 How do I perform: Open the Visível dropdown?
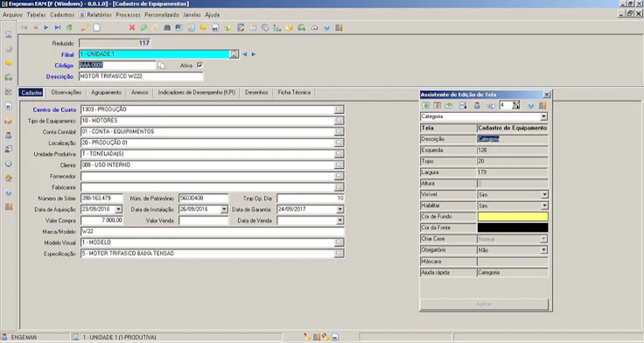coord(544,194)
